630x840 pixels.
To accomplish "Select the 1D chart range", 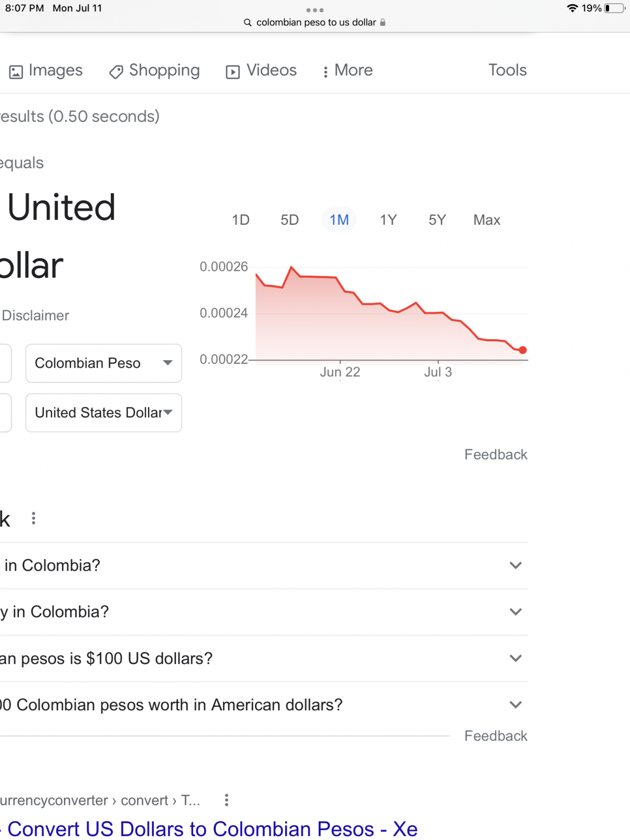I will pos(240,219).
